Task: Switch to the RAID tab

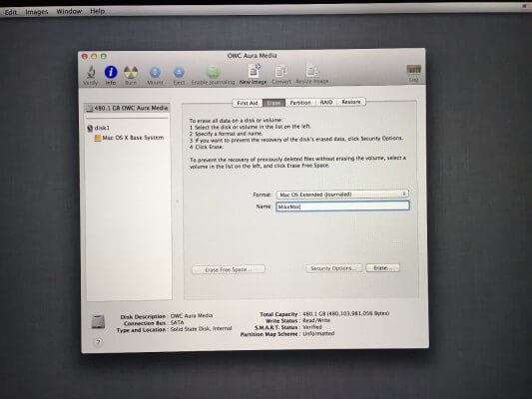Action: coord(326,102)
